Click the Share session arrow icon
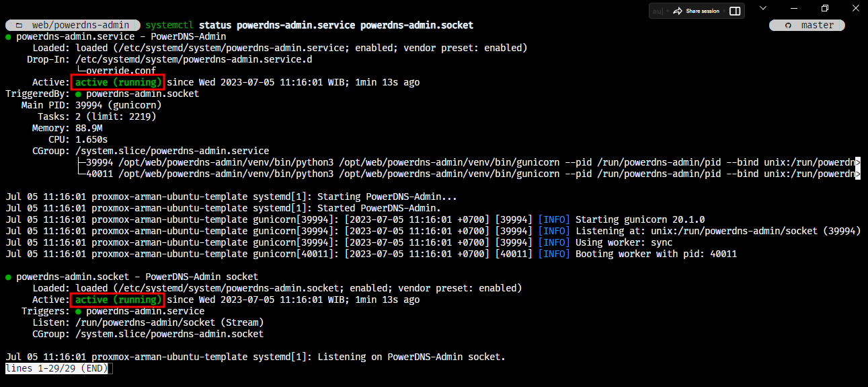The width and height of the screenshot is (868, 387). 678,11
